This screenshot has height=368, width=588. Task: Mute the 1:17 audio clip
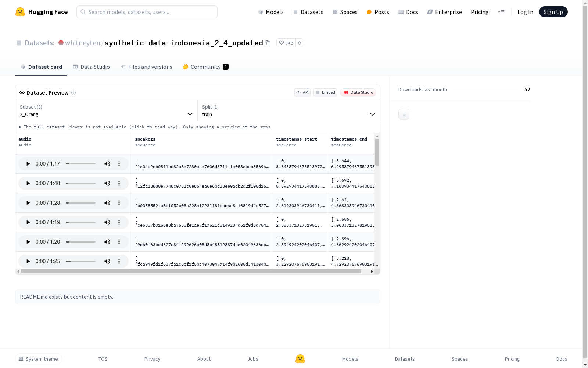pos(107,164)
